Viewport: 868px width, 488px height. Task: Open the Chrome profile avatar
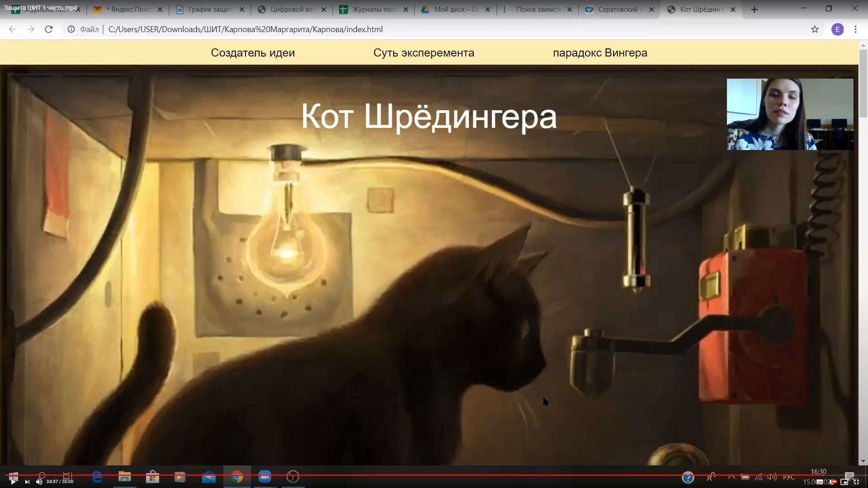(837, 29)
